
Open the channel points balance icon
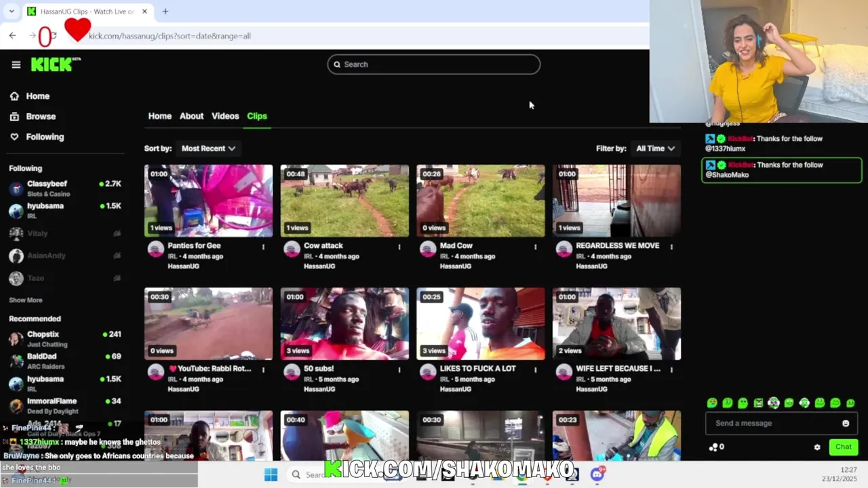(713, 447)
